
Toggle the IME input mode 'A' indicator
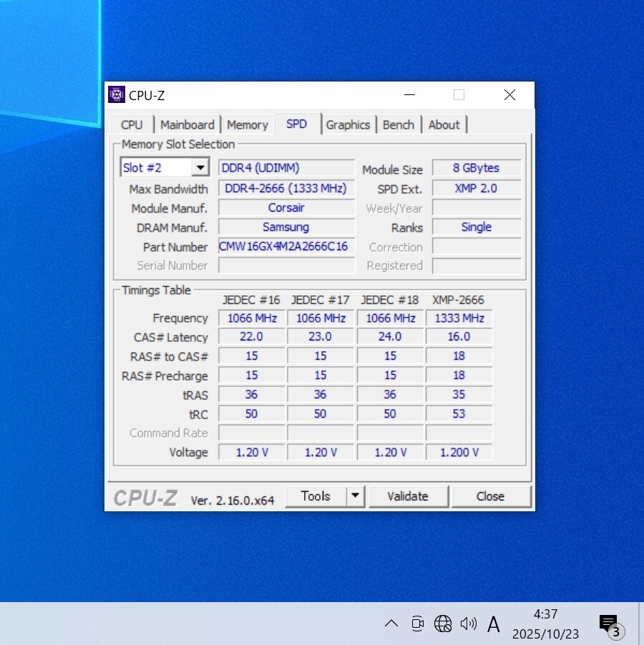point(493,624)
